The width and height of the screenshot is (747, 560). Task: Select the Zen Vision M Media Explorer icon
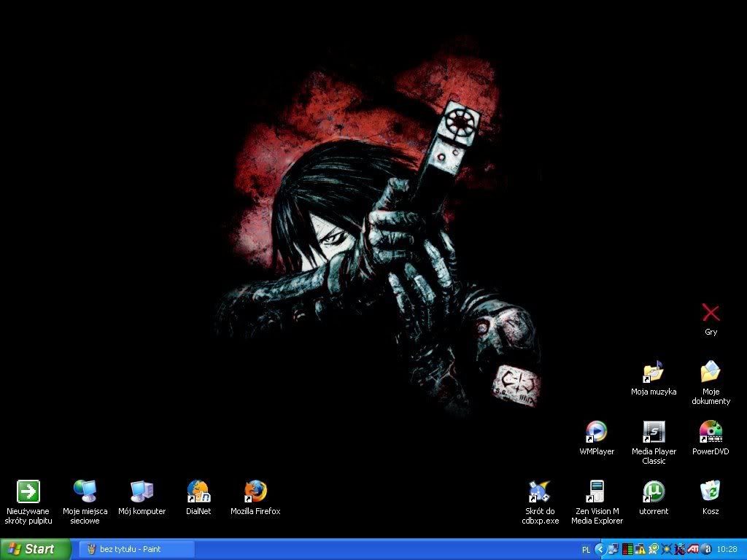[597, 491]
